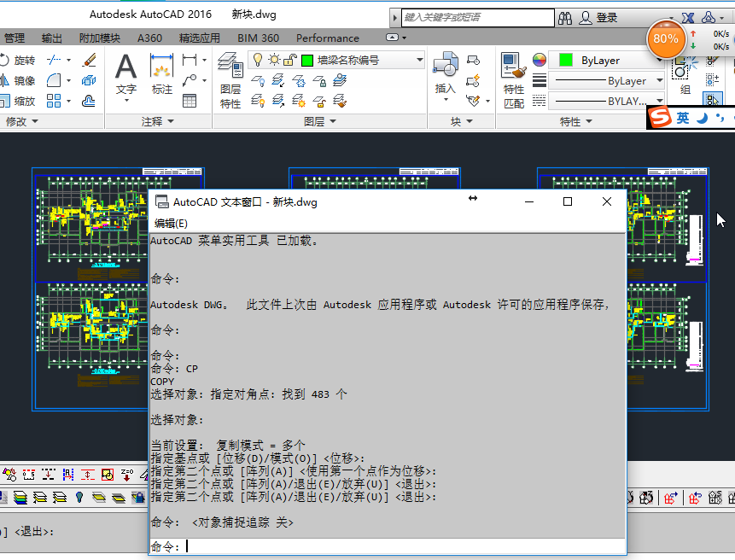Select the 旋转 (Rotate) tool
The width and height of the screenshot is (735, 560).
coord(24,60)
